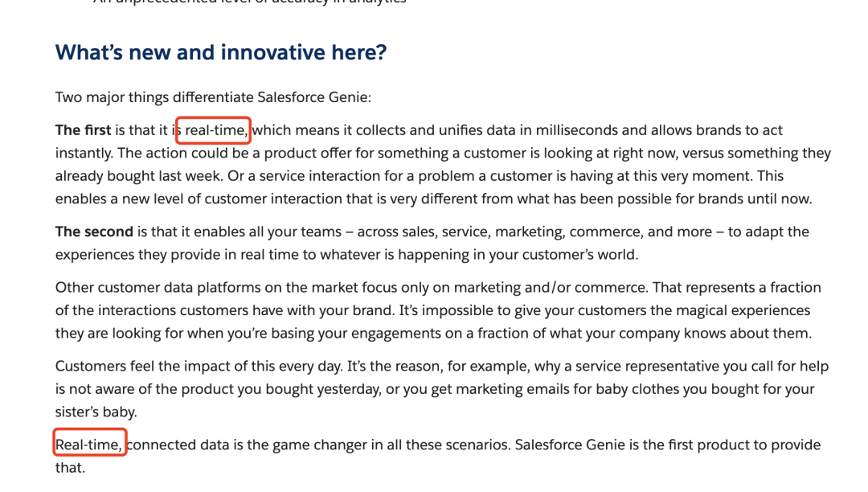This screenshot has height=492, width=868.
Task: Click the bold "The second" text
Action: (x=94, y=232)
